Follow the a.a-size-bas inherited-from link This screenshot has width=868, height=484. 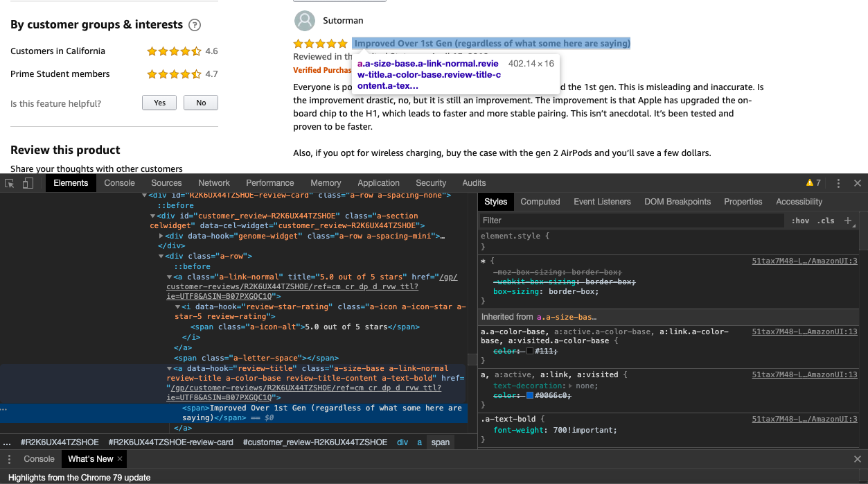click(x=566, y=317)
